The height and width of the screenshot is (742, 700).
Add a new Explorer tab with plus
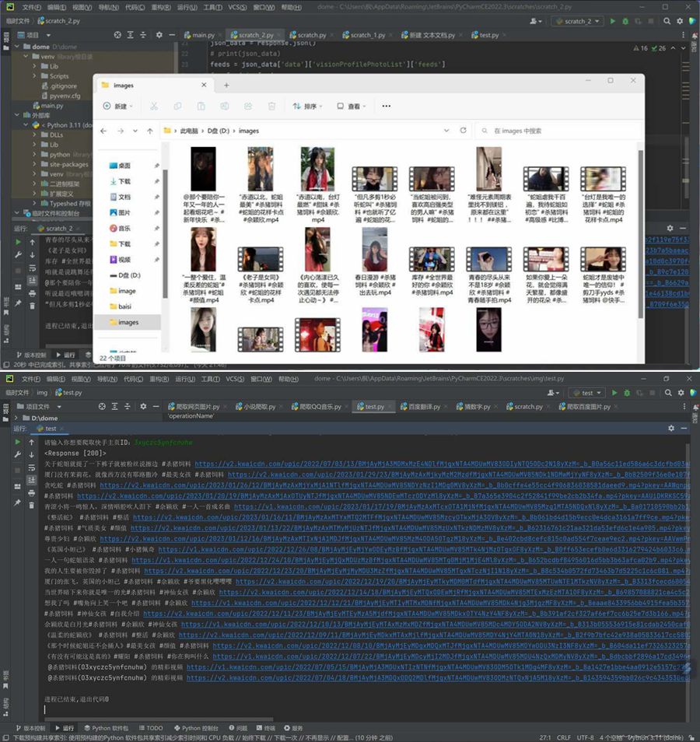tap(226, 85)
